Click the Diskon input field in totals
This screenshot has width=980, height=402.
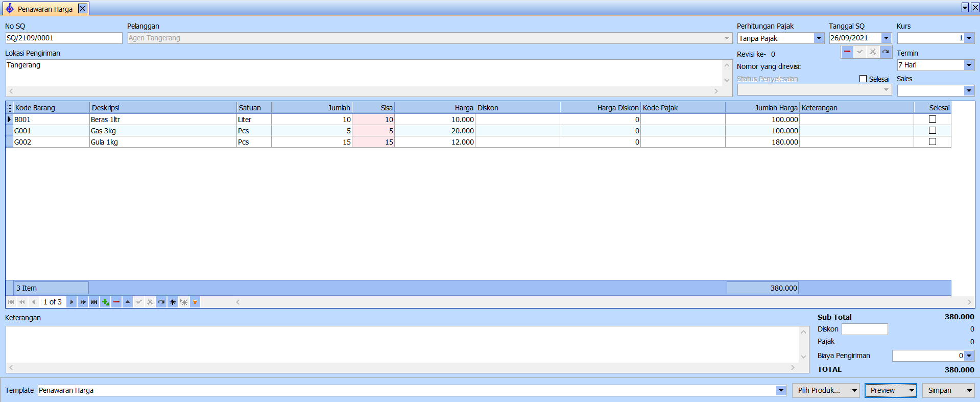pos(865,329)
